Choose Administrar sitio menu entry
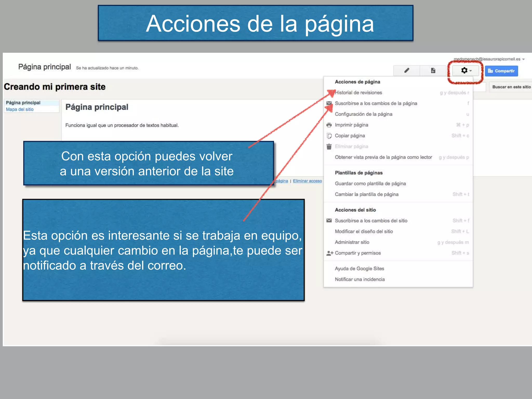 coord(398,242)
